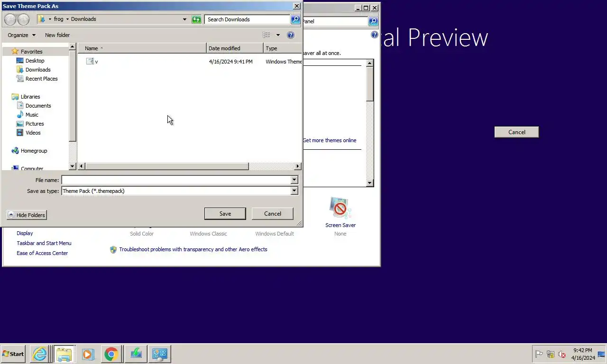
Task: Click the Action Center flag tray icon
Action: pyautogui.click(x=539, y=354)
